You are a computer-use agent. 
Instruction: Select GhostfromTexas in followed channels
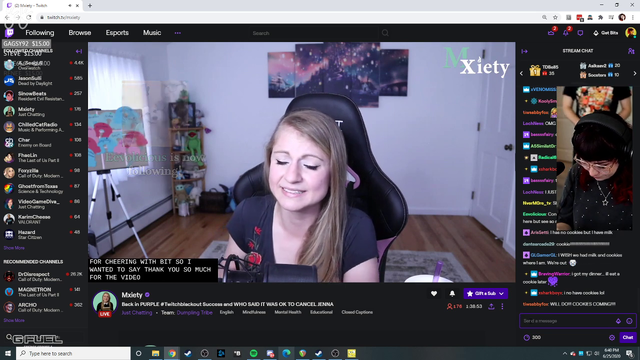44,189
